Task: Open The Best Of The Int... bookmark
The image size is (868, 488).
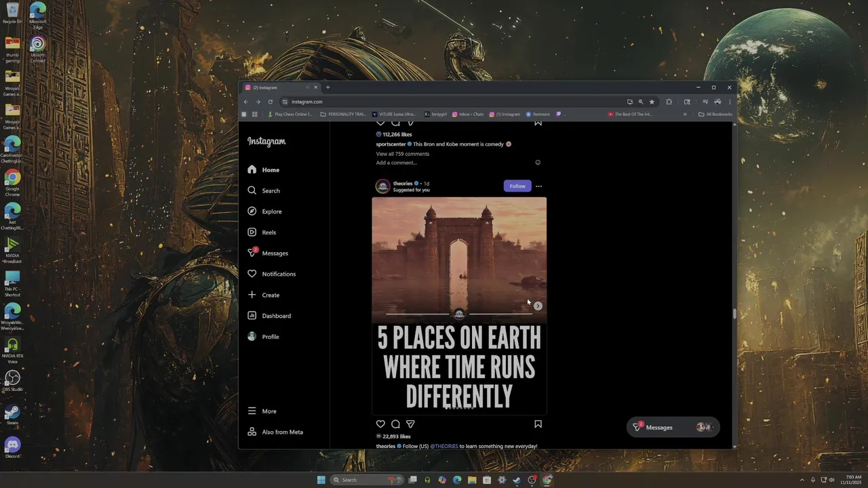Action: 630,115
